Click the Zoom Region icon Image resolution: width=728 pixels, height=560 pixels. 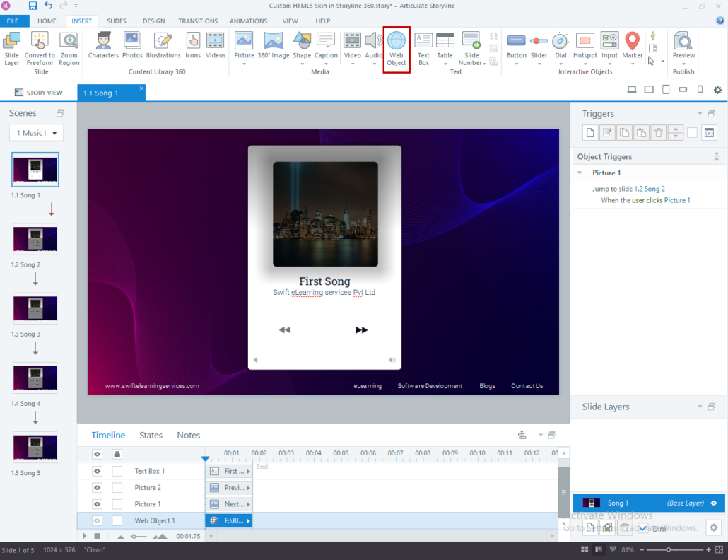coord(69,41)
